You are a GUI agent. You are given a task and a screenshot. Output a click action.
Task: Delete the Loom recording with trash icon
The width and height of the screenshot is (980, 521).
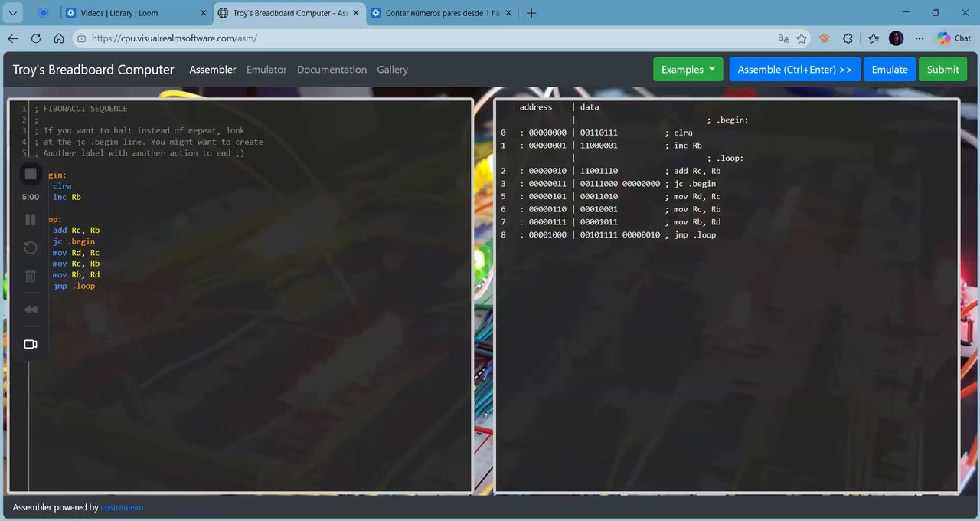(x=31, y=276)
